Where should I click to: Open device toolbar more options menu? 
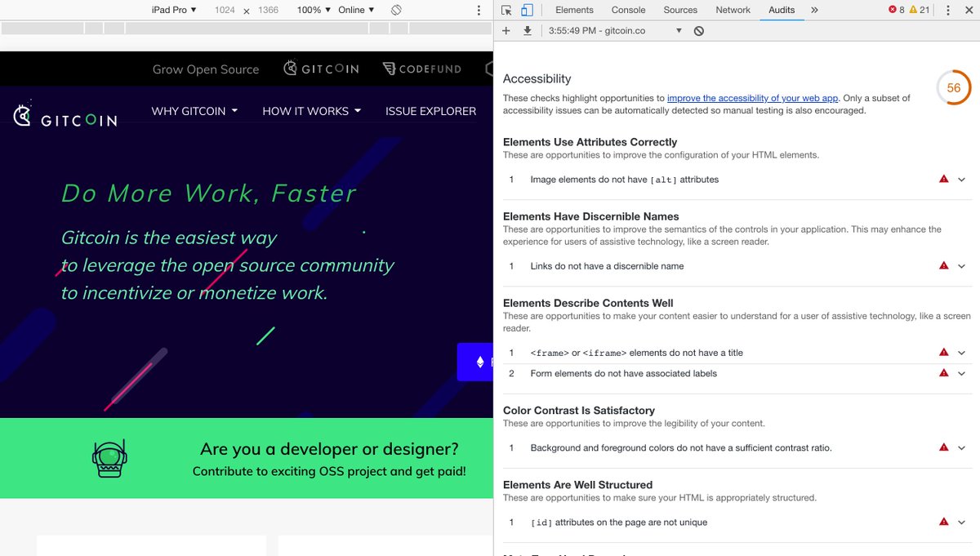(x=479, y=10)
